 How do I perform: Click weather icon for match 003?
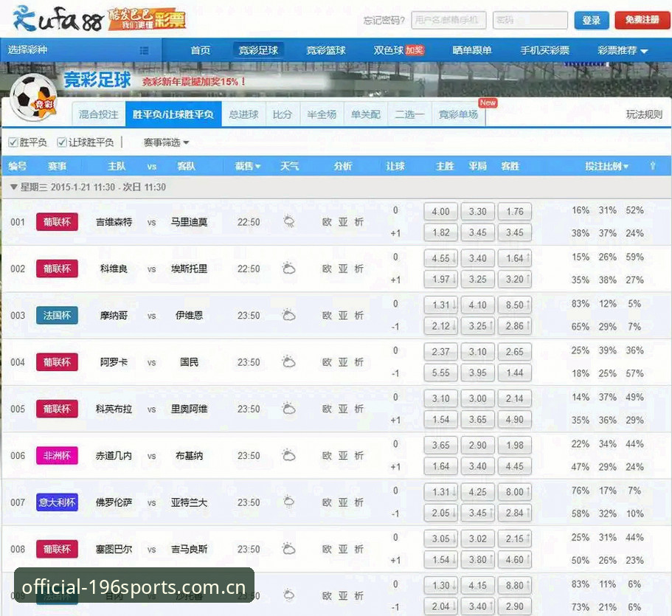click(289, 315)
